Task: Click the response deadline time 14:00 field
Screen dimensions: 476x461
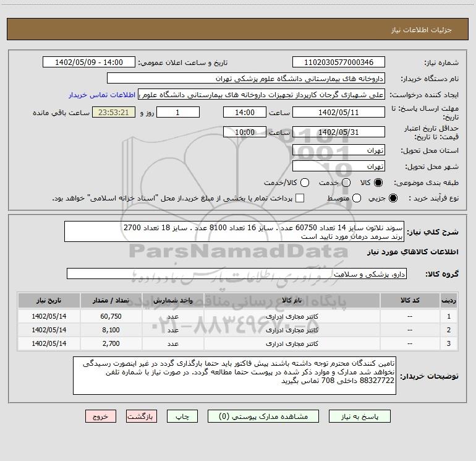Action: [245, 113]
